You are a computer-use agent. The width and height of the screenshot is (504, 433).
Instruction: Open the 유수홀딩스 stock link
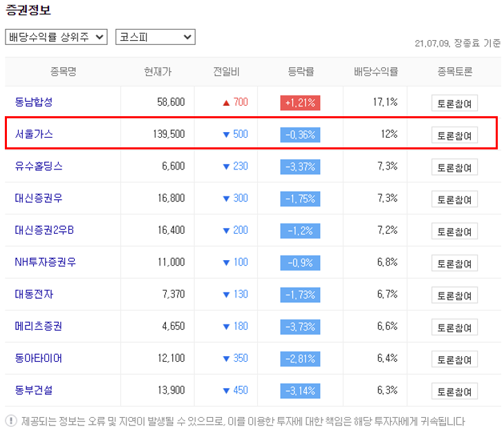(39, 166)
